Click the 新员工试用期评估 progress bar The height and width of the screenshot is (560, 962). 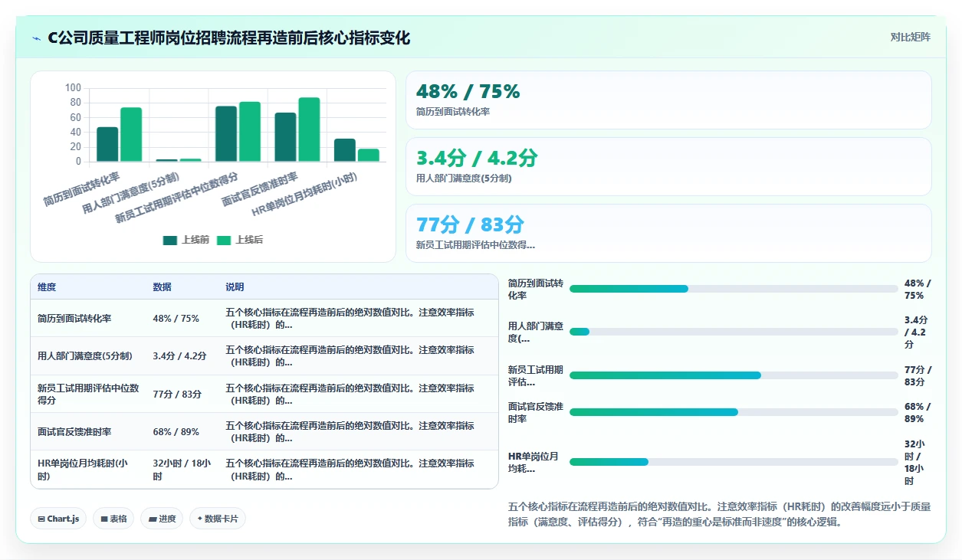pyautogui.click(x=734, y=375)
